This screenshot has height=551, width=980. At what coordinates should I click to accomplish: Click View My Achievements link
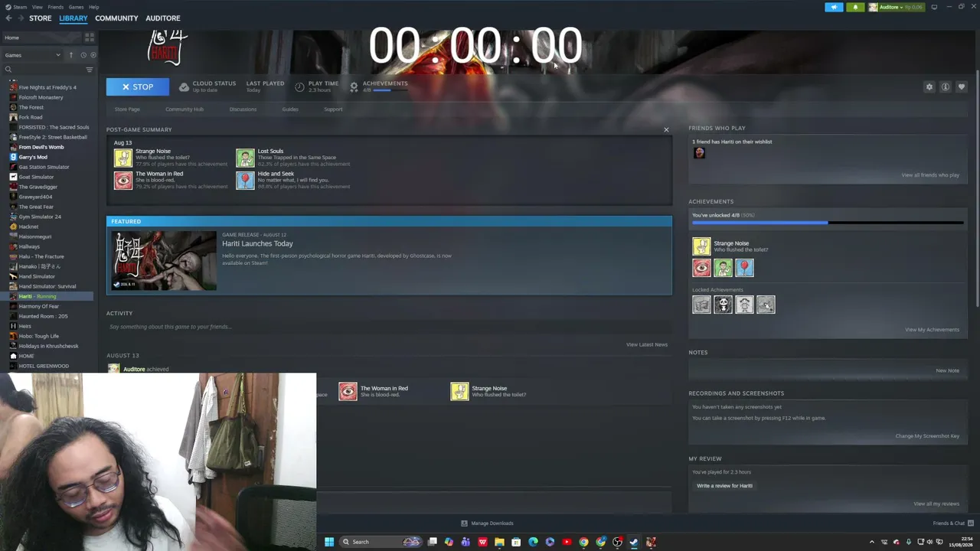click(932, 330)
